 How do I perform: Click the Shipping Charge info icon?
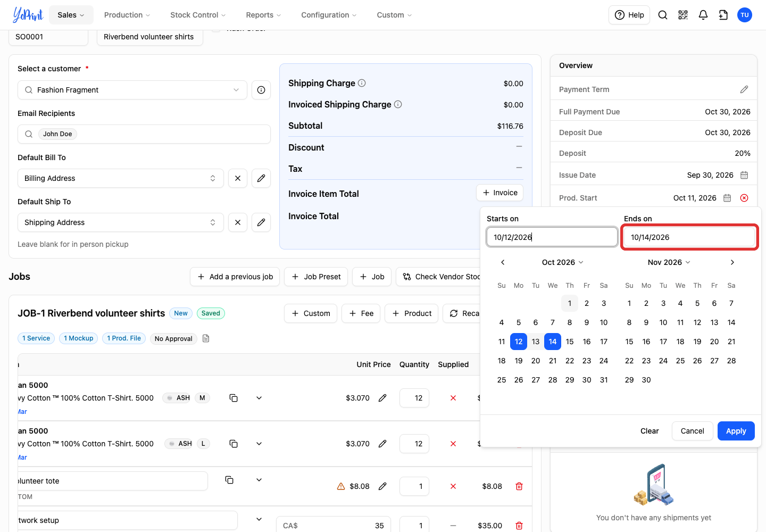[362, 83]
